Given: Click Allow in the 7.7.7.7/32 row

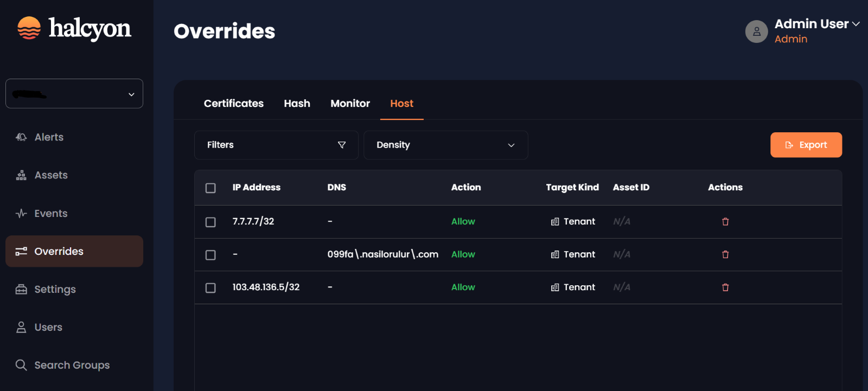Looking at the screenshot, I should pyautogui.click(x=463, y=221).
